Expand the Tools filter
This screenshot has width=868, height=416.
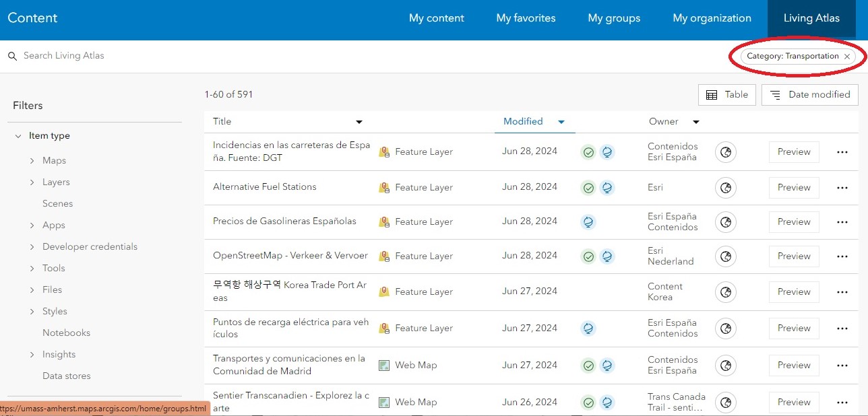pyautogui.click(x=32, y=269)
